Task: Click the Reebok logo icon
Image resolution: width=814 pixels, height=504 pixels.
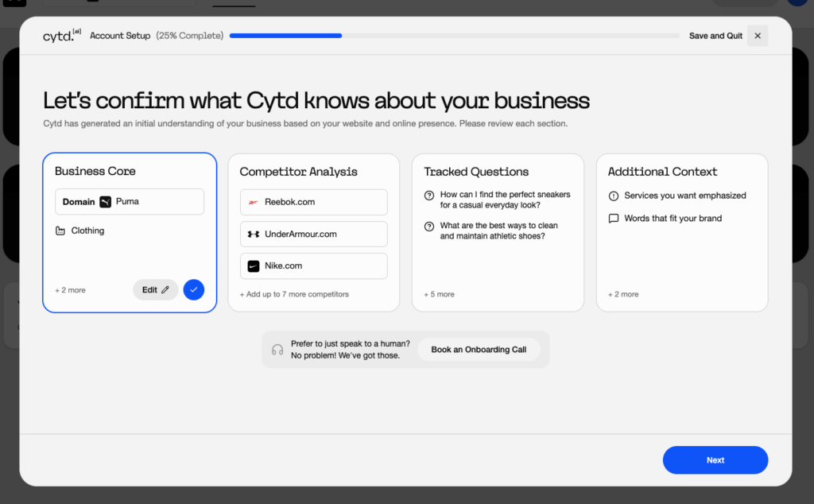Action: coord(254,202)
